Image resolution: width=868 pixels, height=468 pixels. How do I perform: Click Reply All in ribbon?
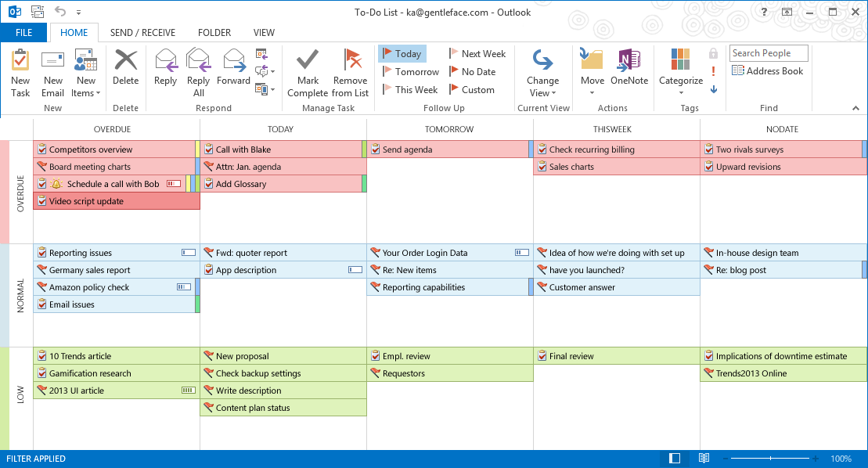pos(198,73)
